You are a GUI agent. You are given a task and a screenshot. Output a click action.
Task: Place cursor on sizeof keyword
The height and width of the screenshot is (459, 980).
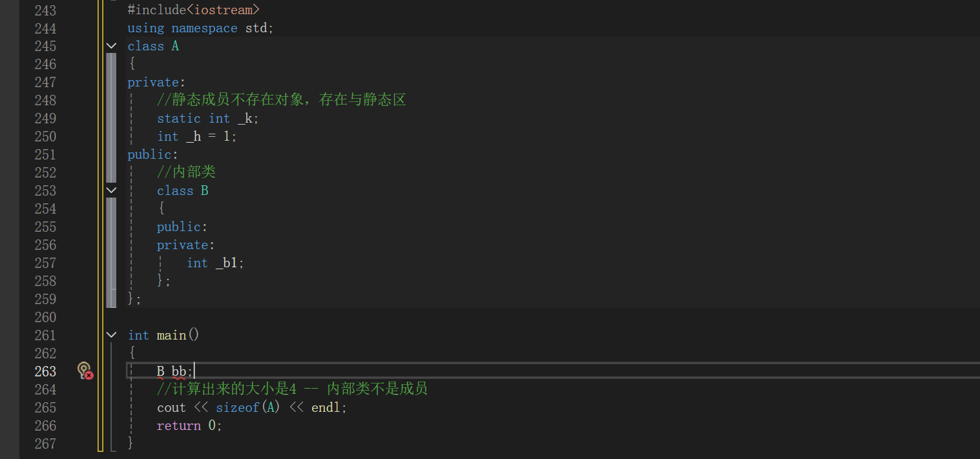click(237, 407)
